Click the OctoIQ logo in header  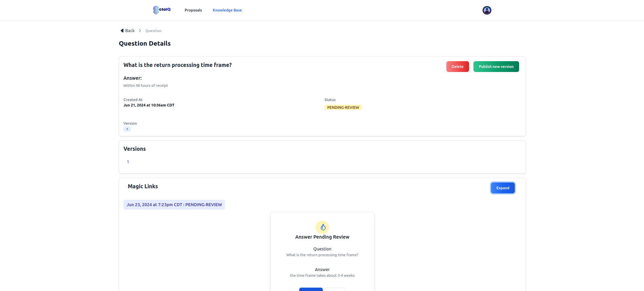click(162, 10)
